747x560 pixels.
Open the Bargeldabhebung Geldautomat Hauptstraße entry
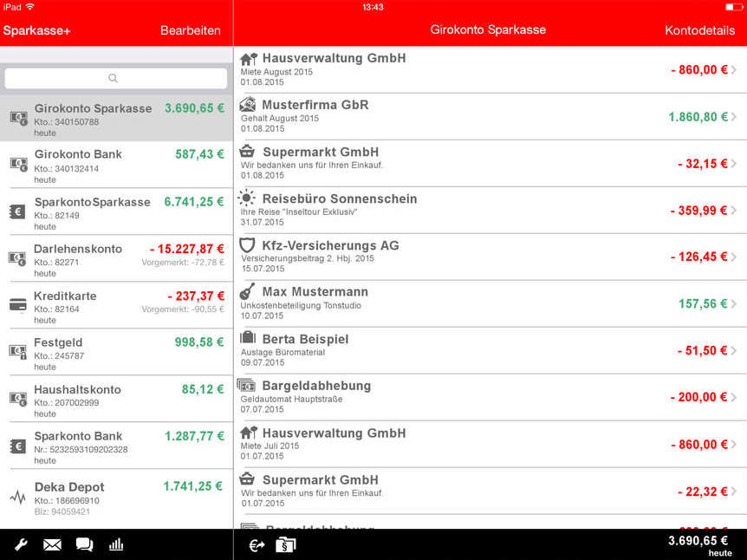click(490, 397)
